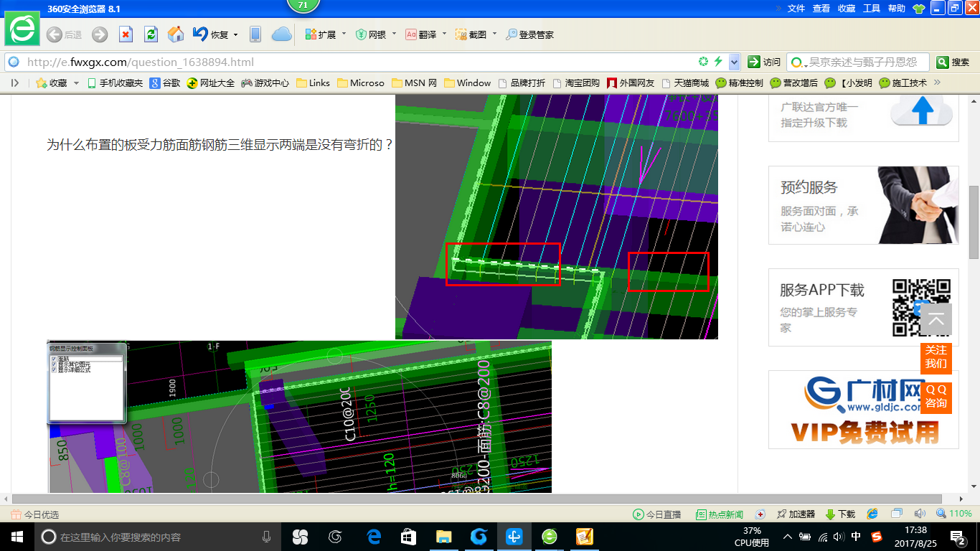Click the green lightning speed mode icon

pyautogui.click(x=718, y=62)
